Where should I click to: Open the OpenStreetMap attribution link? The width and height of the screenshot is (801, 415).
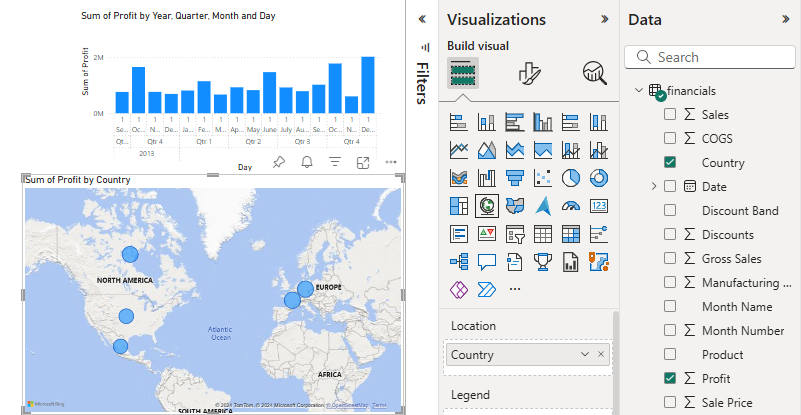347,405
